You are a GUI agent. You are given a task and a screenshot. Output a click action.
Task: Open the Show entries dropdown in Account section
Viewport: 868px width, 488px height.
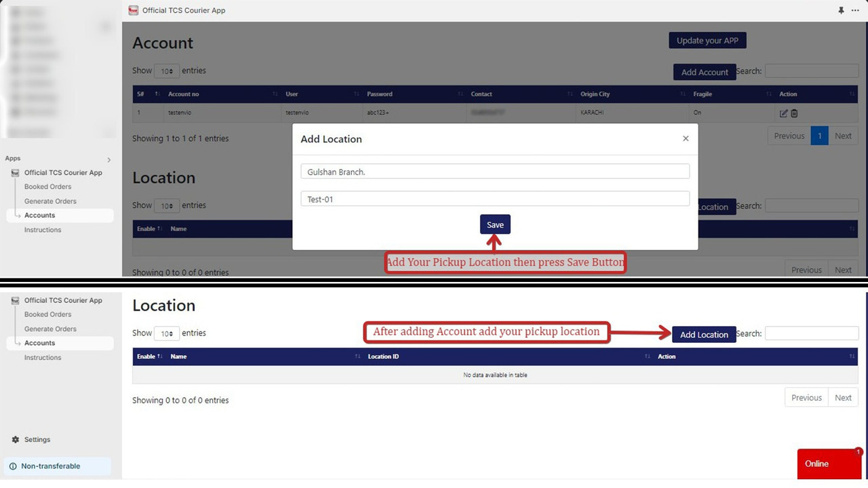pos(167,70)
